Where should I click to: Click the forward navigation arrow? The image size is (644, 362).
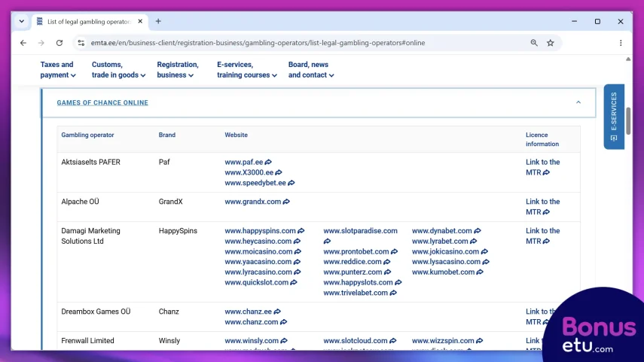[41, 43]
